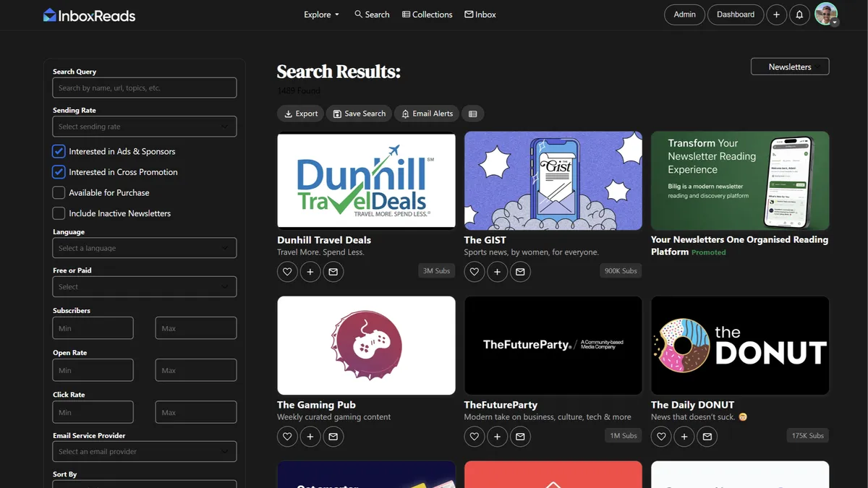Screen dimensions: 868x488
Task: Open Dunhill Travel Deals thumbnail
Action: tap(367, 181)
